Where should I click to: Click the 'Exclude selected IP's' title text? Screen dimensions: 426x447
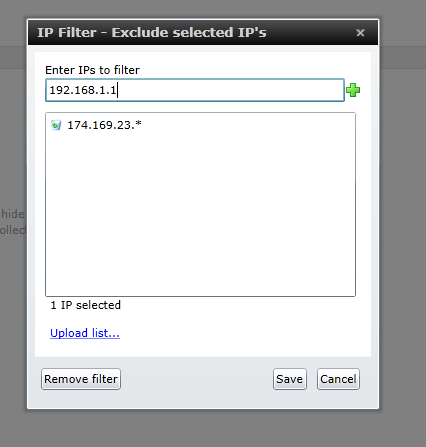click(x=189, y=32)
